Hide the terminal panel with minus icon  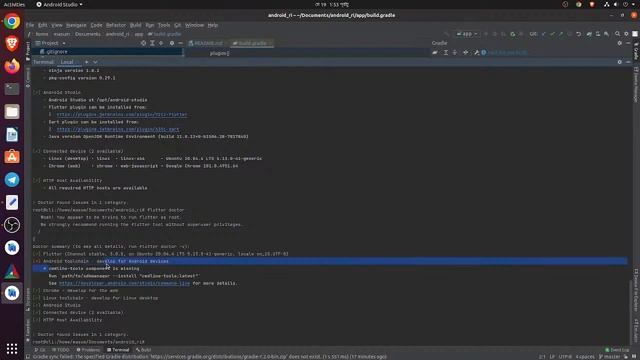[x=628, y=62]
